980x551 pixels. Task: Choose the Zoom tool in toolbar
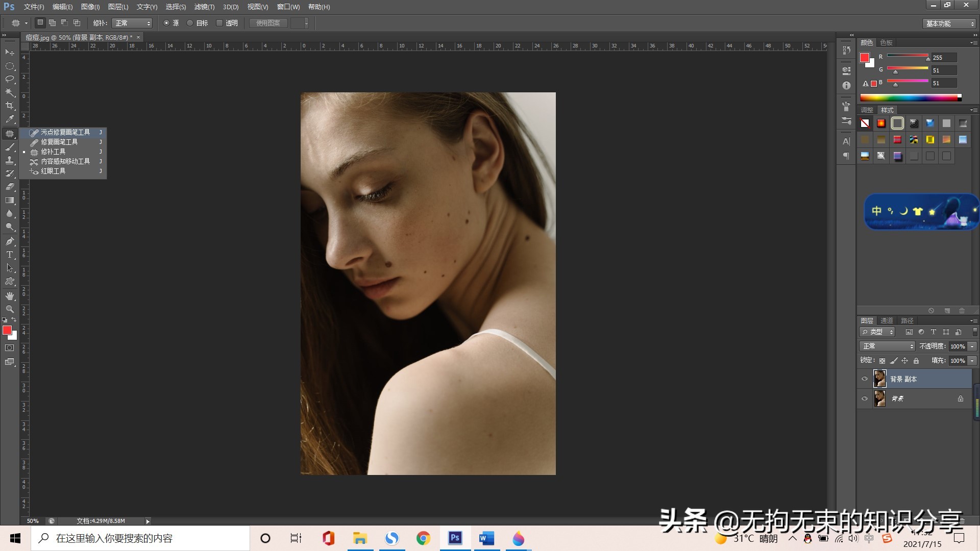(10, 309)
